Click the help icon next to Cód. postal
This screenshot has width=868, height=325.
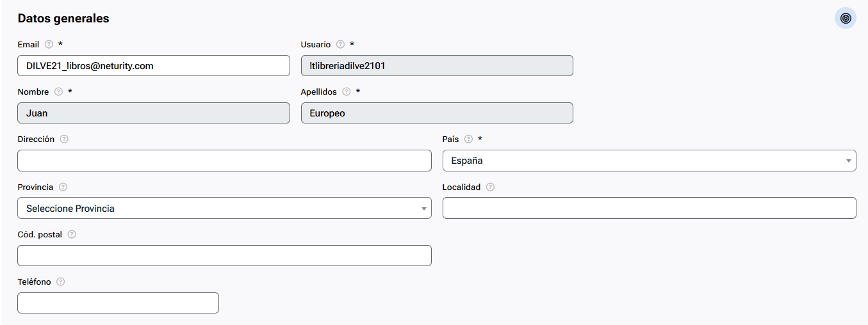click(72, 234)
